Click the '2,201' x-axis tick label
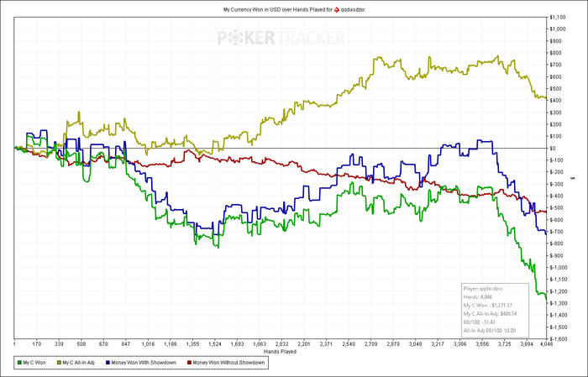This screenshot has height=377, width=588. click(x=304, y=343)
